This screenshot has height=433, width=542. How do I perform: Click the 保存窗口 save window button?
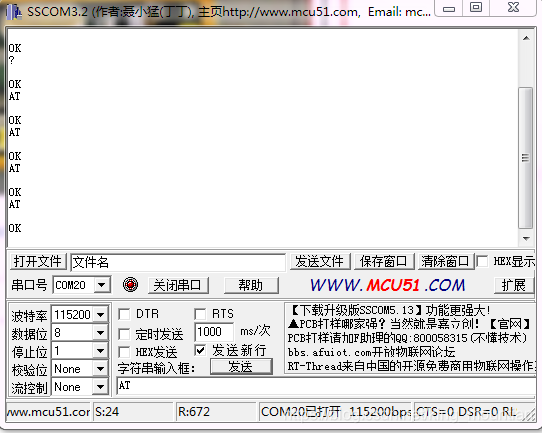[383, 261]
